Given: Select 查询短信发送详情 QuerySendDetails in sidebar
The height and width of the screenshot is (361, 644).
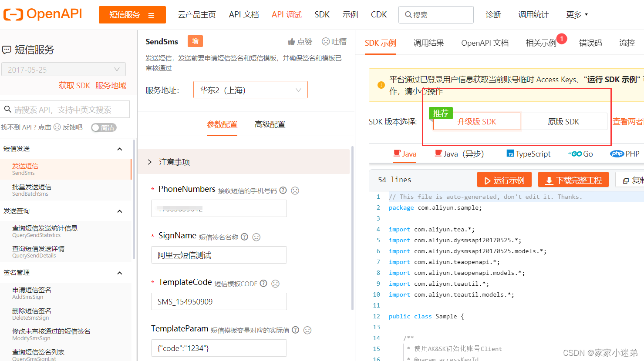Looking at the screenshot, I should (x=66, y=252).
